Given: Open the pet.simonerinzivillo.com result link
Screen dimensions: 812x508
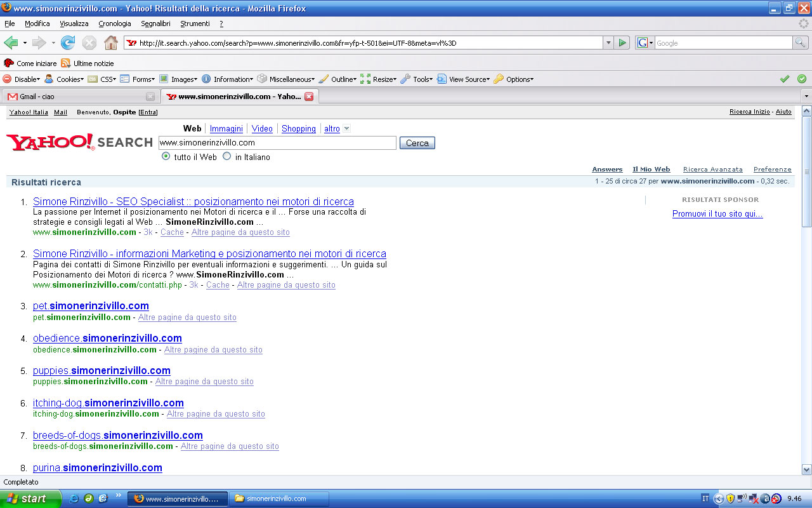Looking at the screenshot, I should pyautogui.click(x=91, y=305).
